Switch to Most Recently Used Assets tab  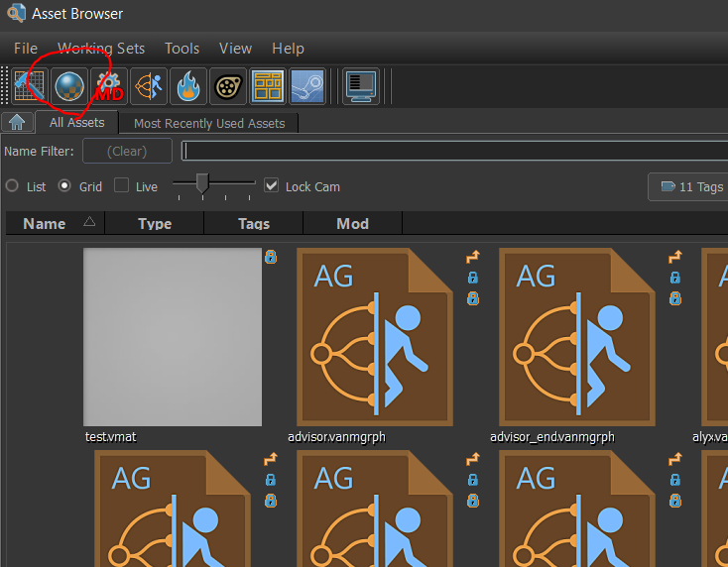(209, 124)
